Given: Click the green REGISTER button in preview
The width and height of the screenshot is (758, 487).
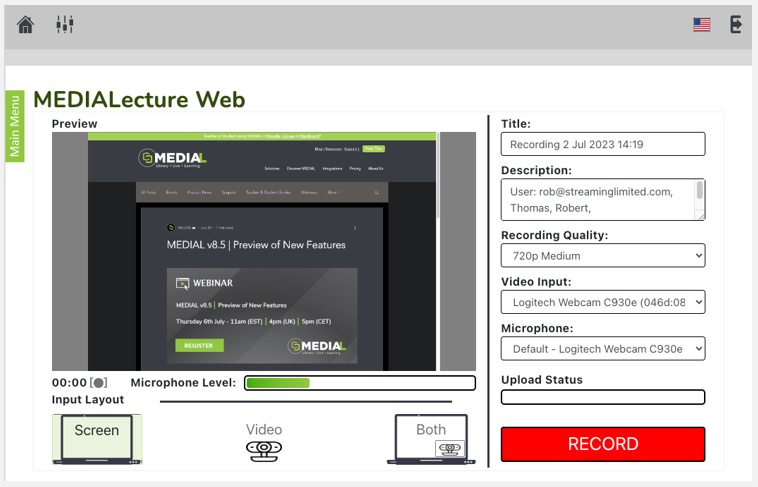Looking at the screenshot, I should click(199, 345).
